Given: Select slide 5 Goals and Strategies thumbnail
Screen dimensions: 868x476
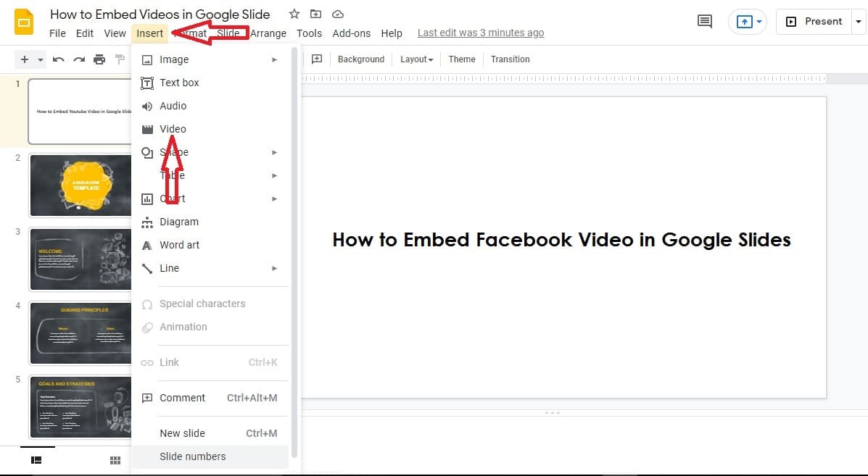Looking at the screenshot, I should point(80,407).
